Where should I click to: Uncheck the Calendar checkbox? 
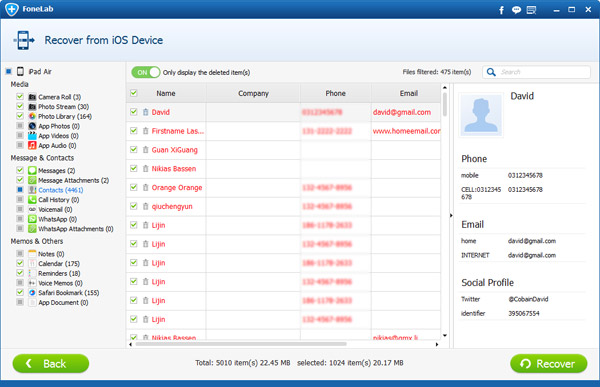(20, 263)
